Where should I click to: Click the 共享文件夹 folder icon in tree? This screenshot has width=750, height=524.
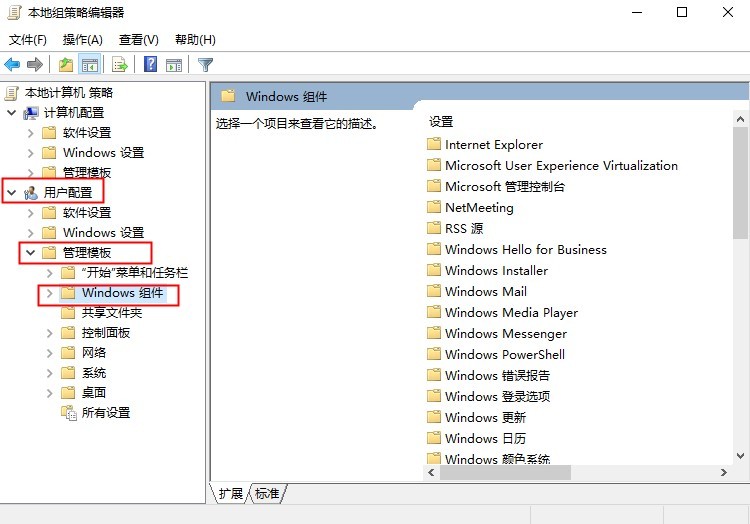(x=68, y=313)
